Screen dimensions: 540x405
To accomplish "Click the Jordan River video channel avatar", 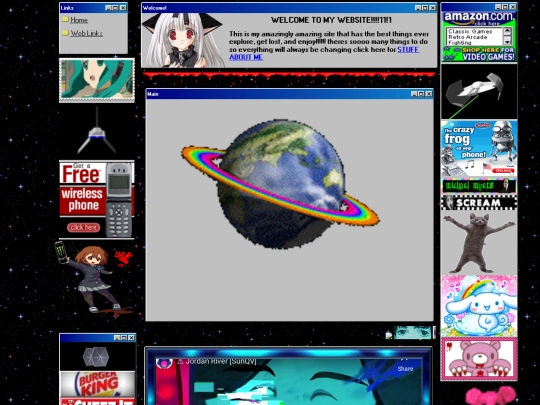I will [x=164, y=363].
